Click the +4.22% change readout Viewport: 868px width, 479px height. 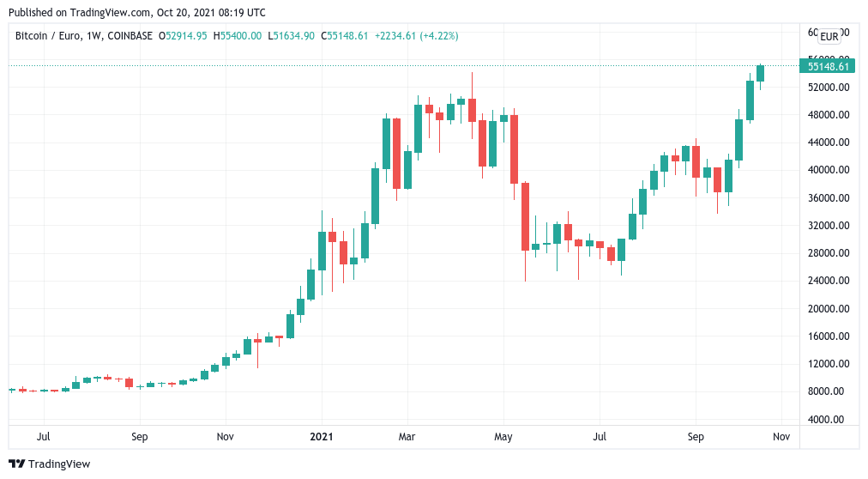pos(438,36)
